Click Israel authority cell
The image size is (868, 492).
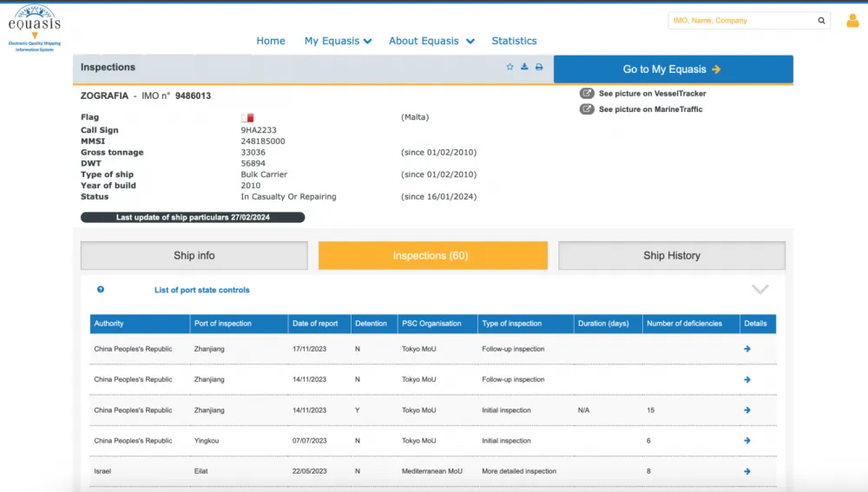click(x=102, y=471)
